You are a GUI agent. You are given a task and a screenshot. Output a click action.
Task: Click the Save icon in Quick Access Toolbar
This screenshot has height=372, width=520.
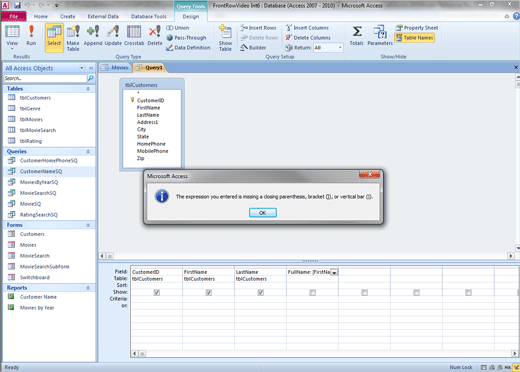pos(17,5)
